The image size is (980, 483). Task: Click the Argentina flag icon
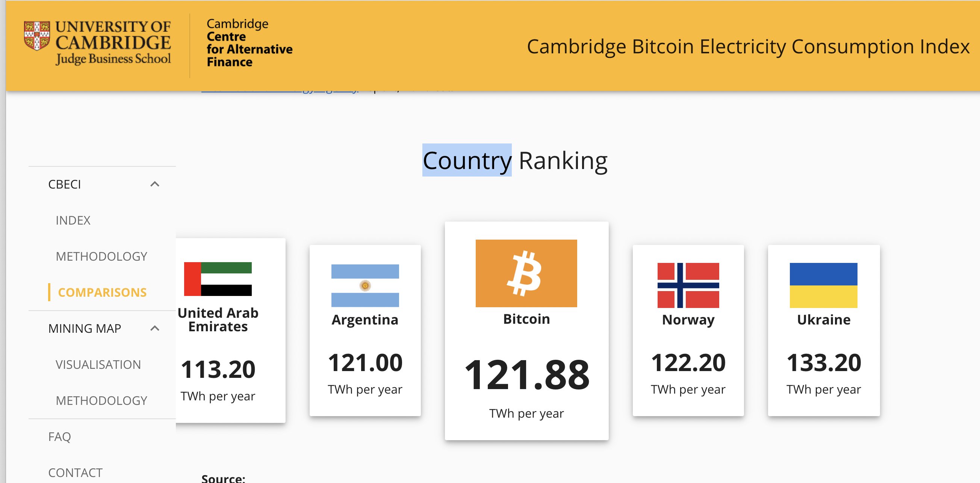[365, 285]
